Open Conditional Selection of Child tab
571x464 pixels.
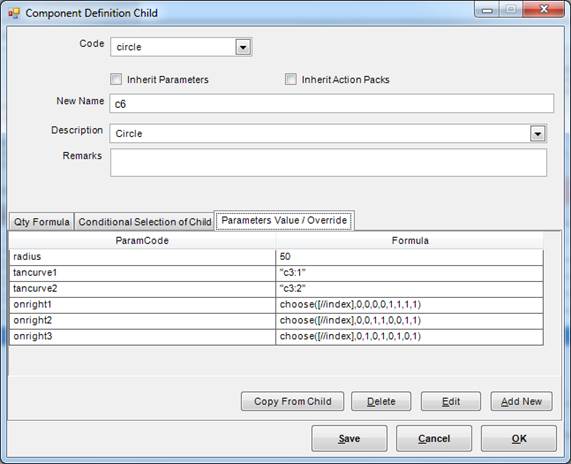coord(145,222)
